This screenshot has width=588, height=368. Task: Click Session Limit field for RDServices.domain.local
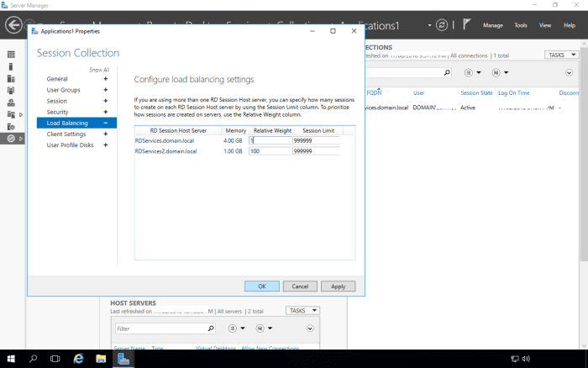pos(316,140)
